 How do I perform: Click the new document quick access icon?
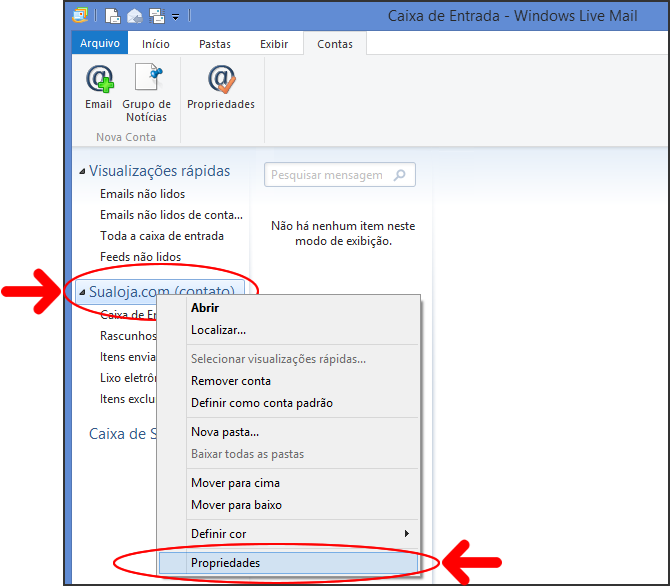tap(113, 16)
